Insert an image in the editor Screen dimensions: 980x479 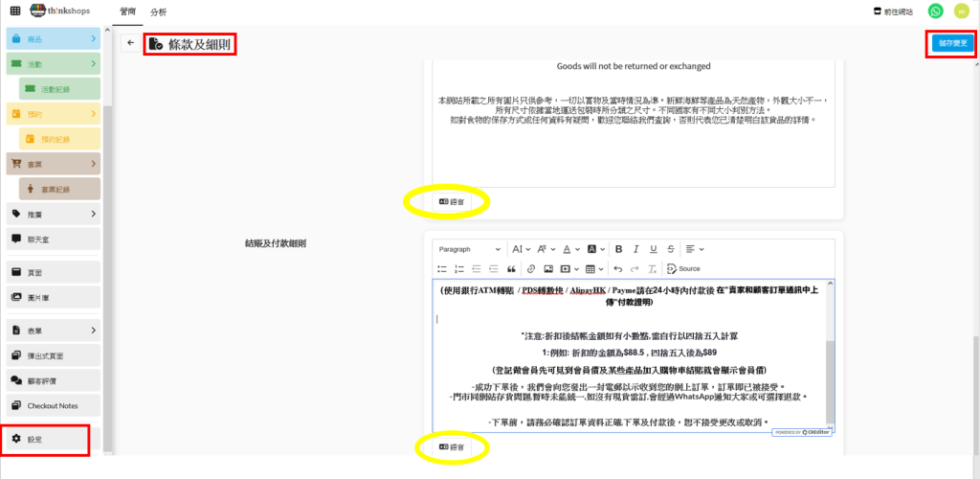click(548, 268)
